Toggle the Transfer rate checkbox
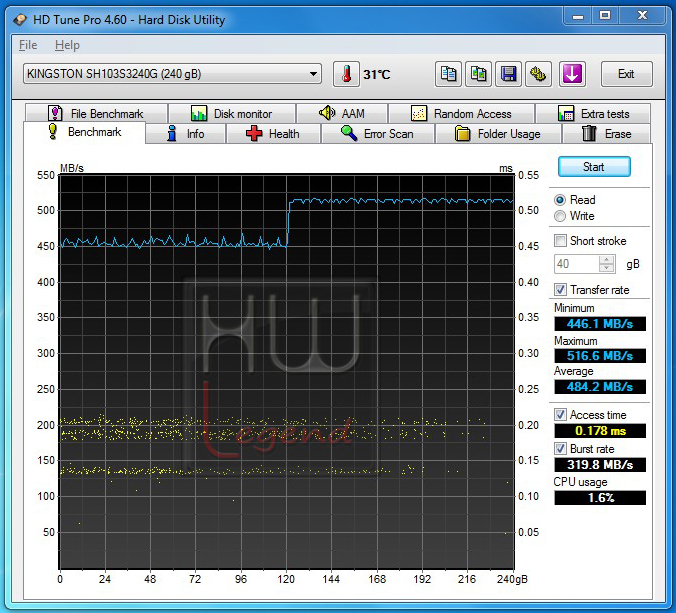 click(x=560, y=290)
